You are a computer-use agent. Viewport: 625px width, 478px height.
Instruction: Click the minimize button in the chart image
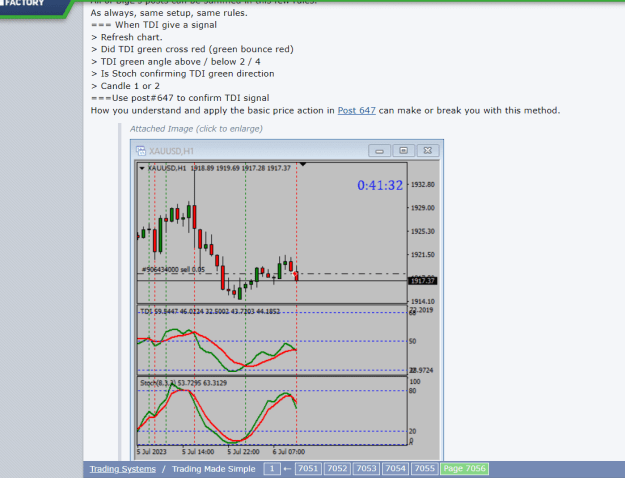coord(379,151)
